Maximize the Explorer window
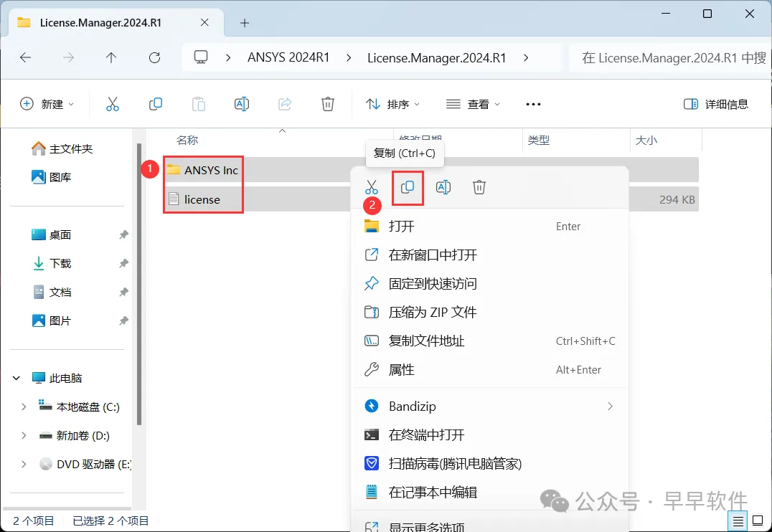772x532 pixels. tap(707, 14)
